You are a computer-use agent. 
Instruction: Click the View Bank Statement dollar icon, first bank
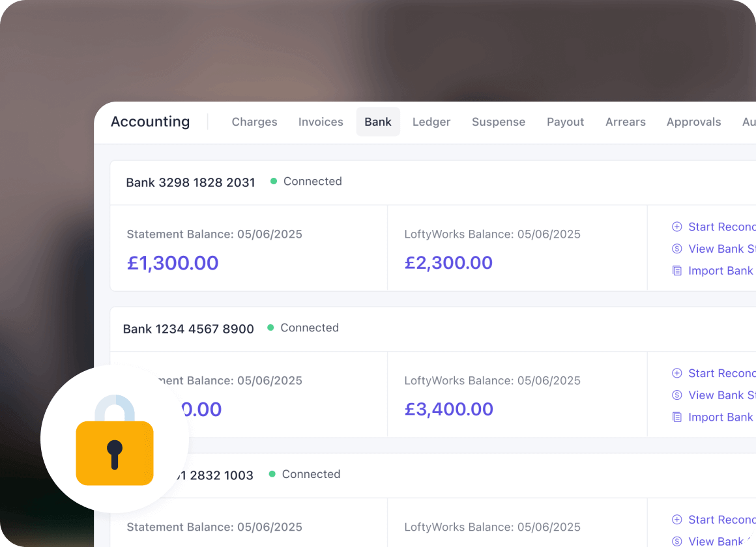pyautogui.click(x=676, y=249)
